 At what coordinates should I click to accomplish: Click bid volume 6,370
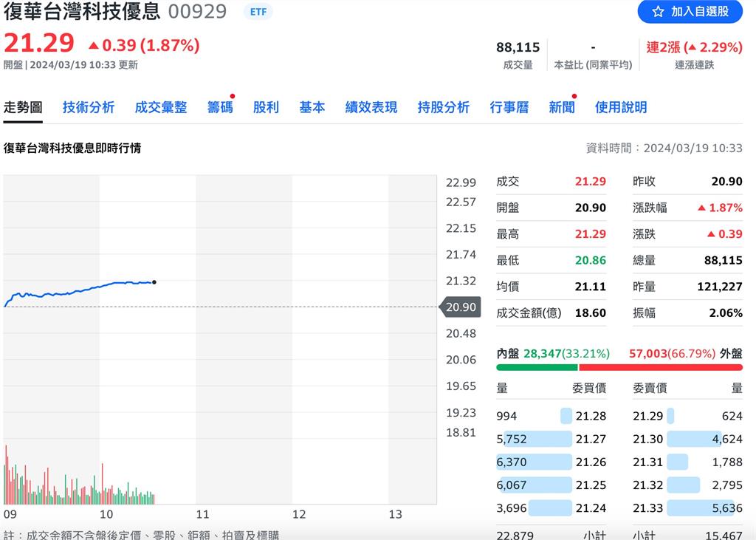click(512, 462)
